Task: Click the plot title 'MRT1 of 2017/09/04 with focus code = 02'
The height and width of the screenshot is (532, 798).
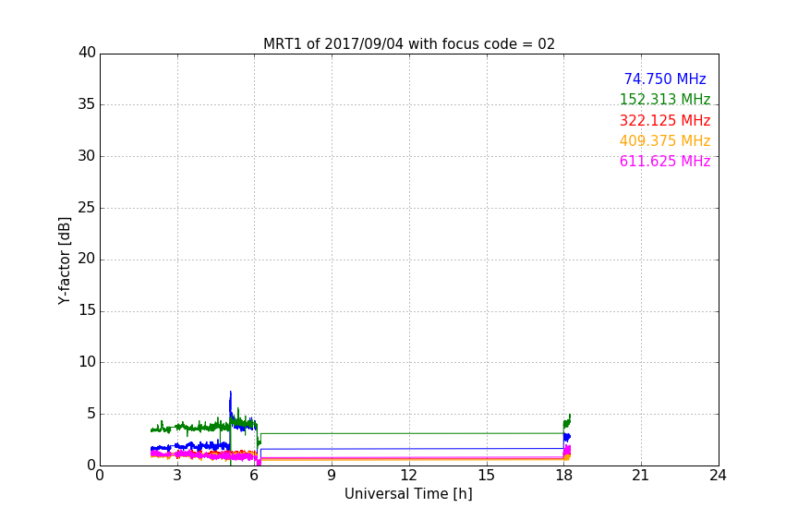Action: point(408,43)
